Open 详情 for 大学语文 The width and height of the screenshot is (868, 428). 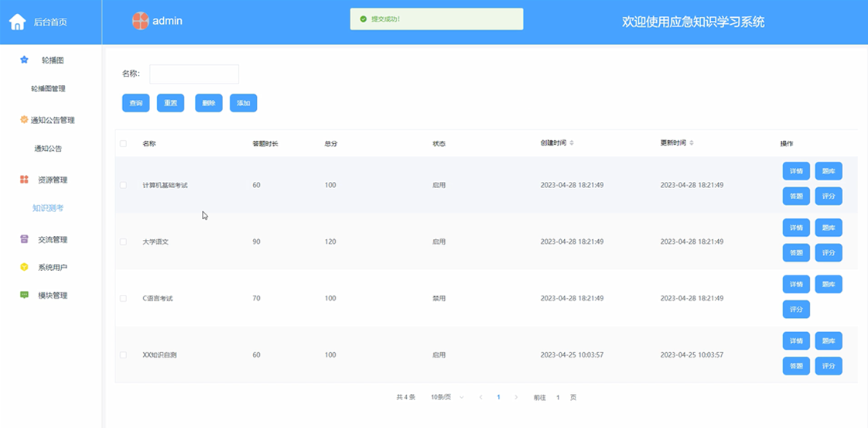coord(796,228)
